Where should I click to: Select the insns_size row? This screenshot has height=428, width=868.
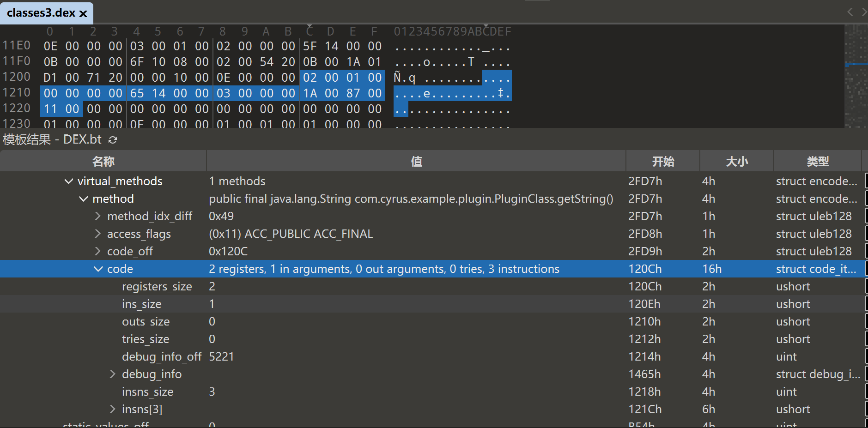click(432, 392)
